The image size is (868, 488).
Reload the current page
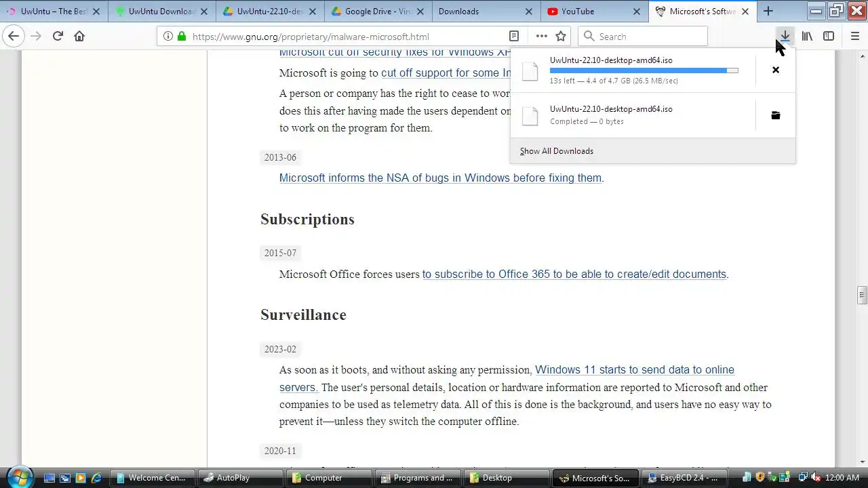point(58,37)
